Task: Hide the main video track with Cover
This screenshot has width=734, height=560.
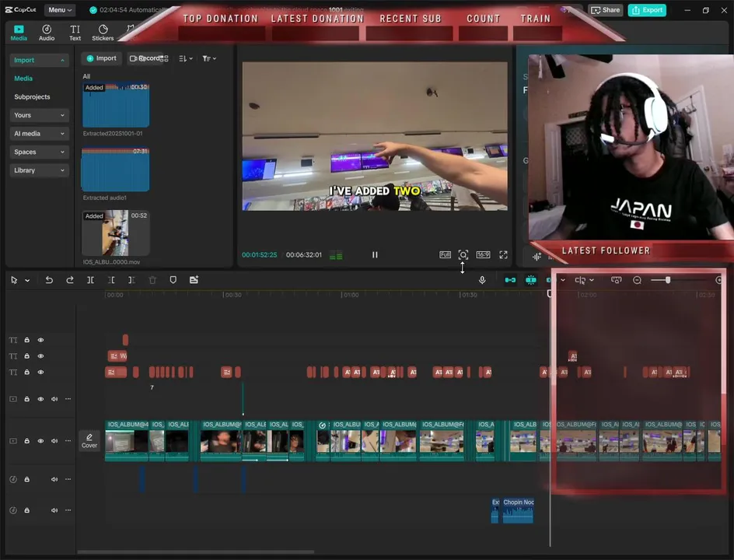Action: (40, 440)
